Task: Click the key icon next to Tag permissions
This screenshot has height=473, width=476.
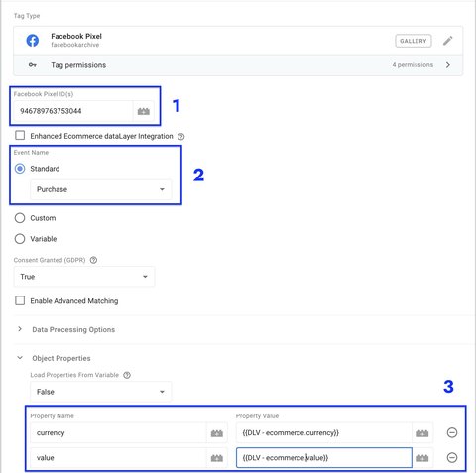Action: point(33,65)
